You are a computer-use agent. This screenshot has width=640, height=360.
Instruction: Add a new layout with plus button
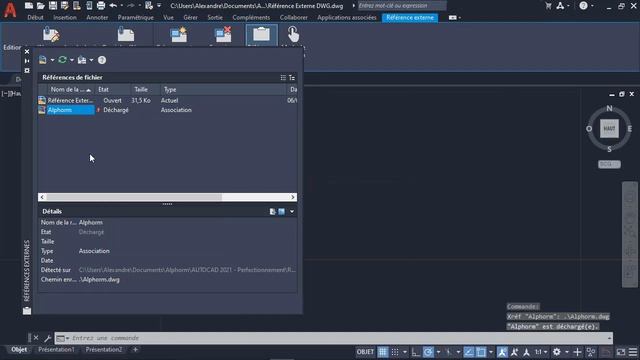(135, 350)
